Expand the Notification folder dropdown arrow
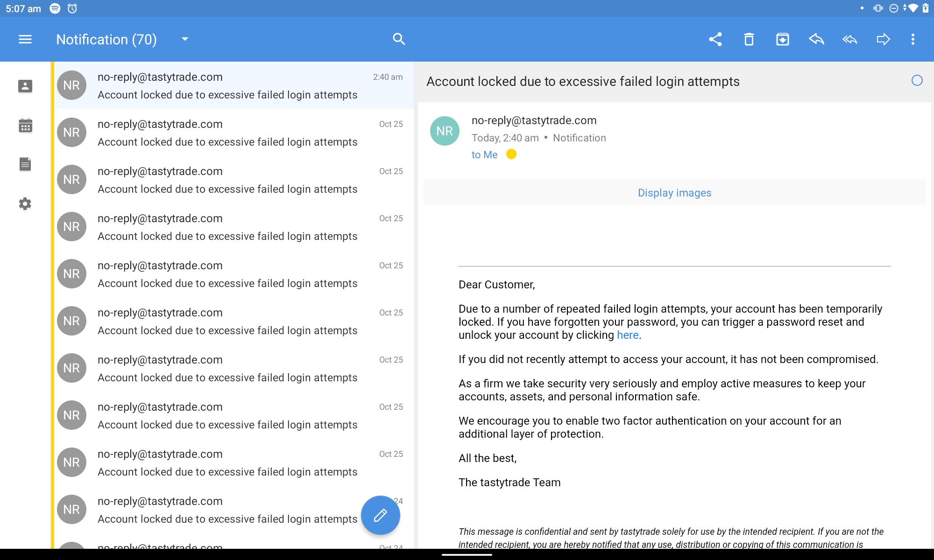Image resolution: width=934 pixels, height=560 pixels. [x=185, y=39]
